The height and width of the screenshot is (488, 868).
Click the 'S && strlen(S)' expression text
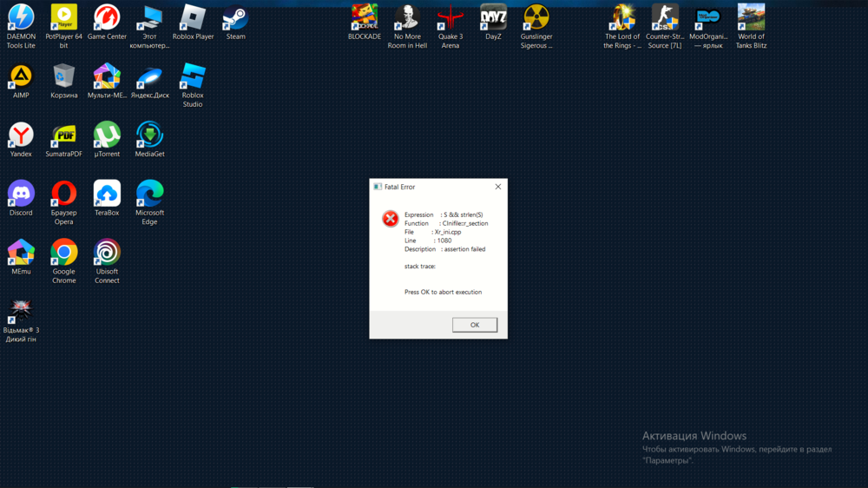(x=464, y=215)
